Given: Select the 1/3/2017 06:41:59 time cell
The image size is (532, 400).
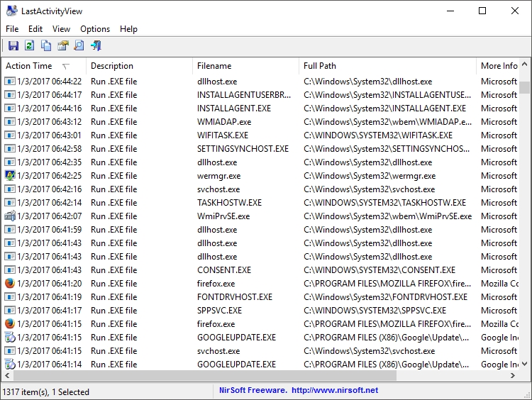Looking at the screenshot, I should click(x=50, y=229).
